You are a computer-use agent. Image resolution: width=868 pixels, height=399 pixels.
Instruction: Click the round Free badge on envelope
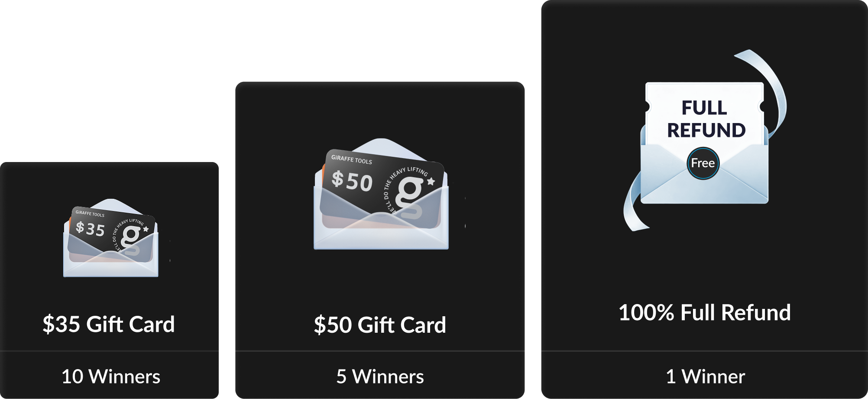click(703, 163)
